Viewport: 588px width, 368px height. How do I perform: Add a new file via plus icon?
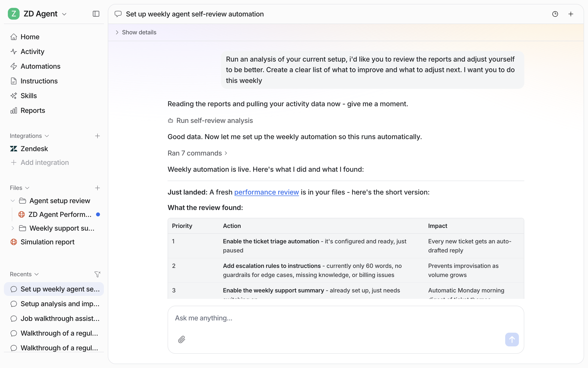[98, 188]
